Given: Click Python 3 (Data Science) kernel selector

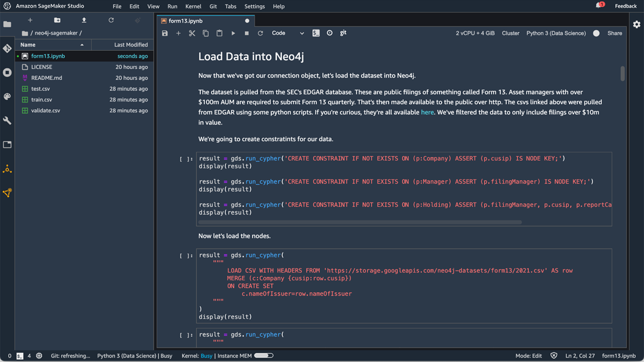Looking at the screenshot, I should click(x=556, y=33).
